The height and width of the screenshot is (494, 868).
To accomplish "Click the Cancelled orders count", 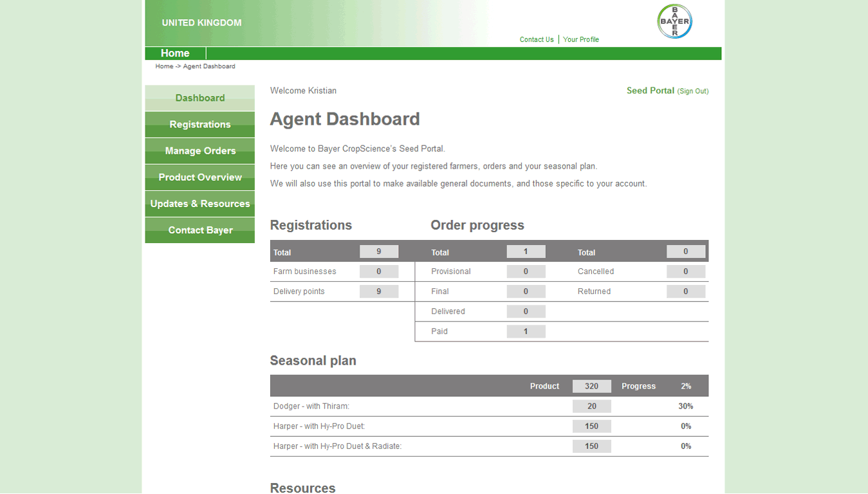I will point(686,271).
